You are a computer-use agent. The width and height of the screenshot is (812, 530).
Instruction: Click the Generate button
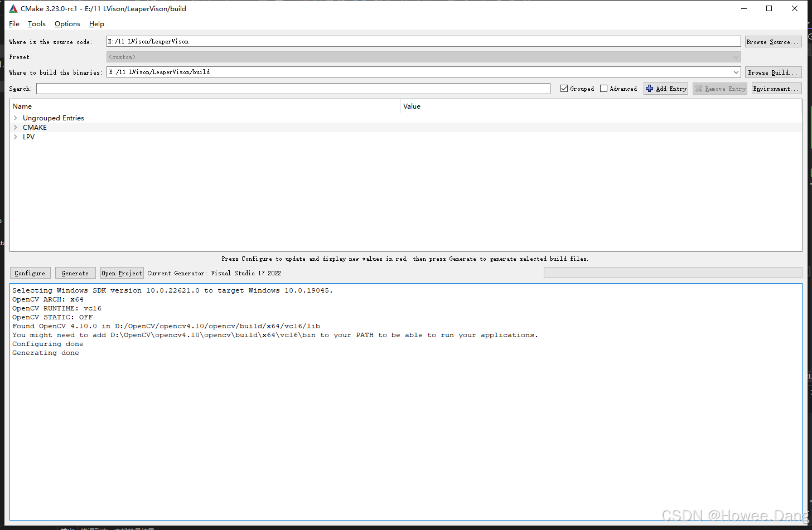point(75,273)
